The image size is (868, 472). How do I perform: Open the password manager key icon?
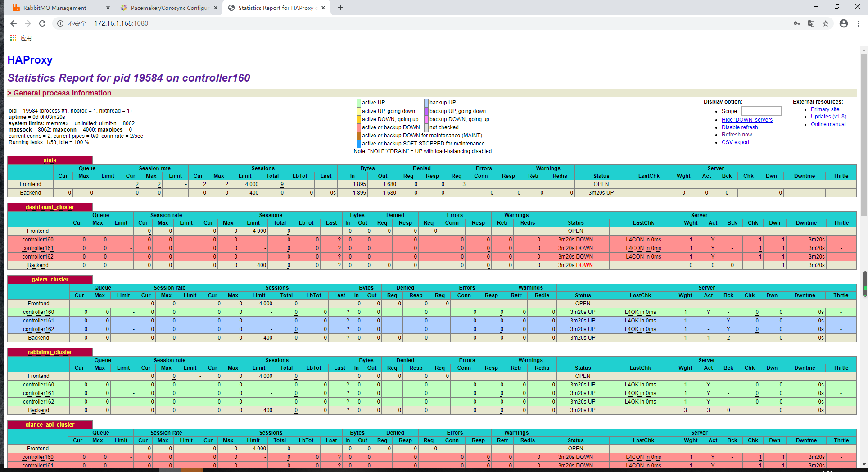(x=796, y=23)
